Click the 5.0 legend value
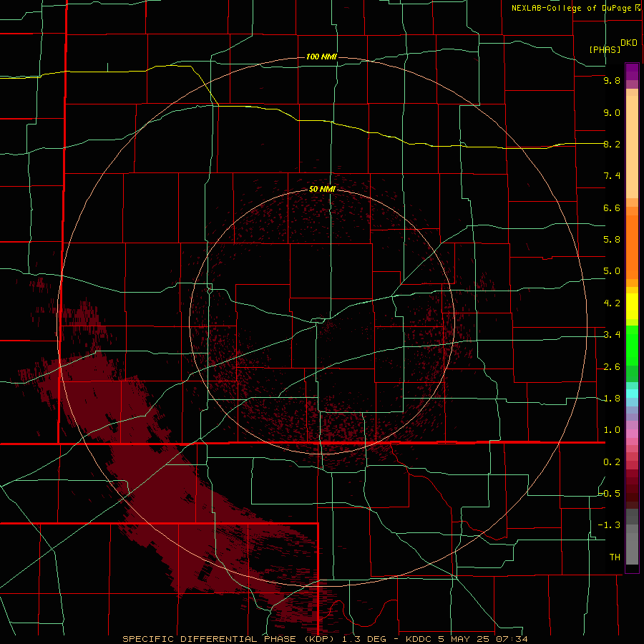This screenshot has height=644, width=644. [612, 271]
